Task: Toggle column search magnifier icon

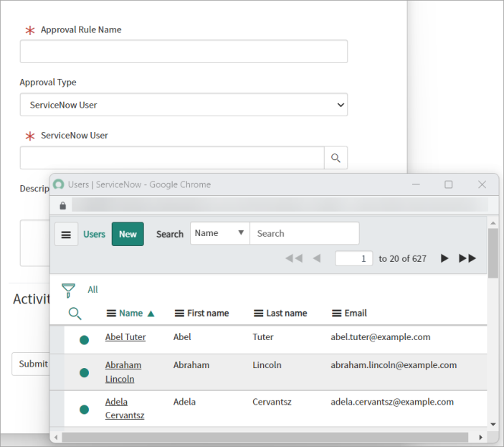Action: pos(75,314)
